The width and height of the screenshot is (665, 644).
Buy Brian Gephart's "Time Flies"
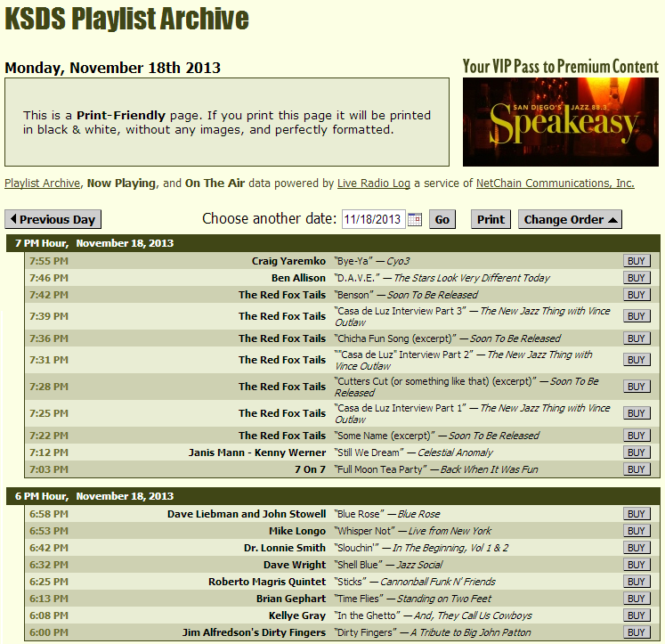point(637,599)
